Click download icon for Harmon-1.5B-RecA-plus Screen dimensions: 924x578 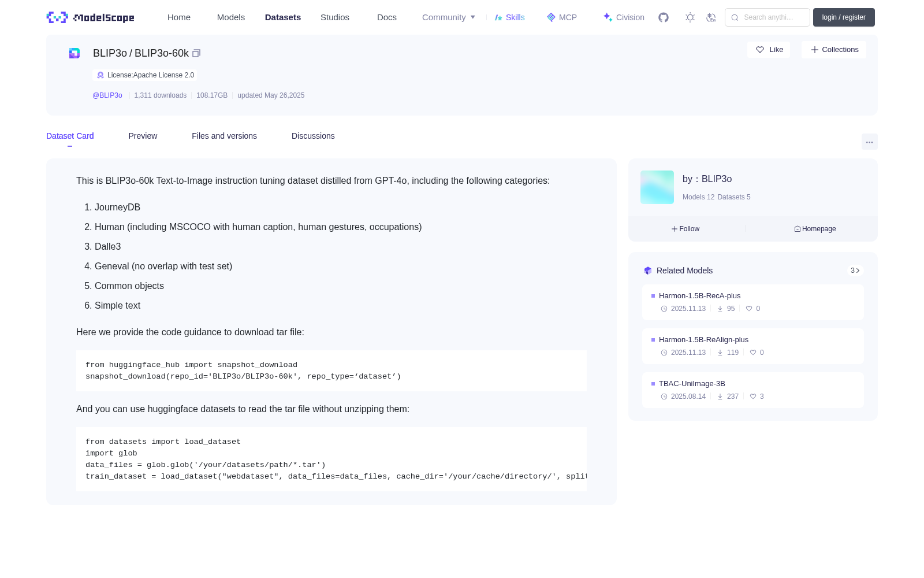pyautogui.click(x=720, y=309)
